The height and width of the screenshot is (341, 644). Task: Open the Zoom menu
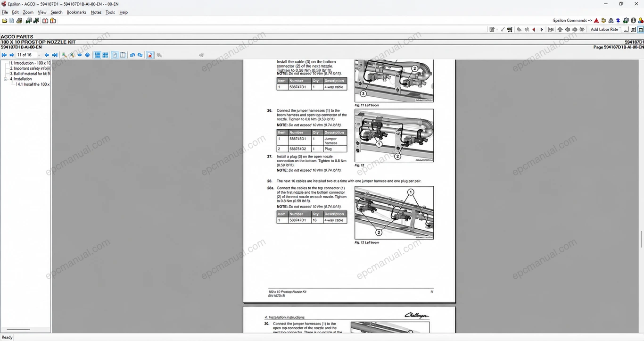28,12
